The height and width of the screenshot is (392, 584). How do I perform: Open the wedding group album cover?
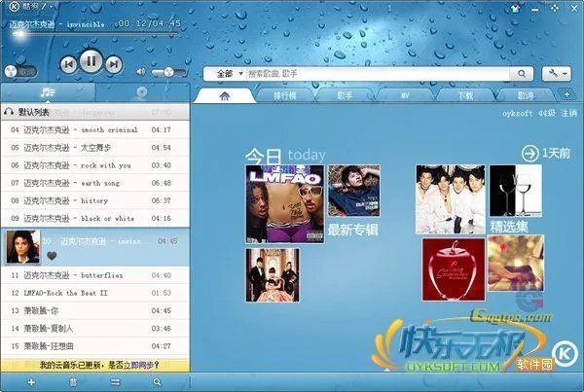point(273,275)
